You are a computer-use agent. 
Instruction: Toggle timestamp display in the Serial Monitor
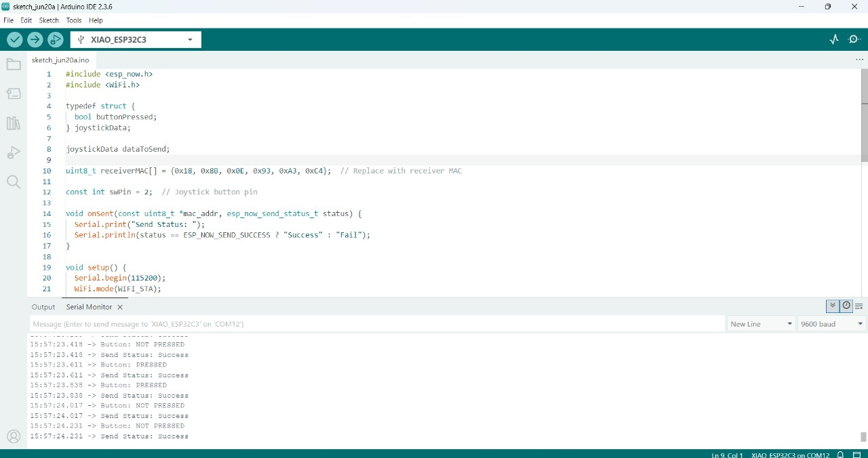tap(846, 306)
